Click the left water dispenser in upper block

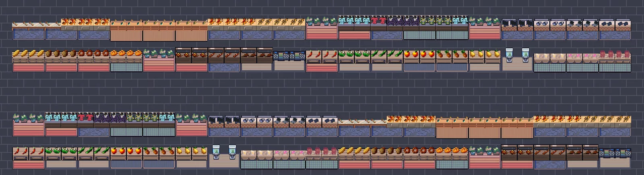point(509,56)
